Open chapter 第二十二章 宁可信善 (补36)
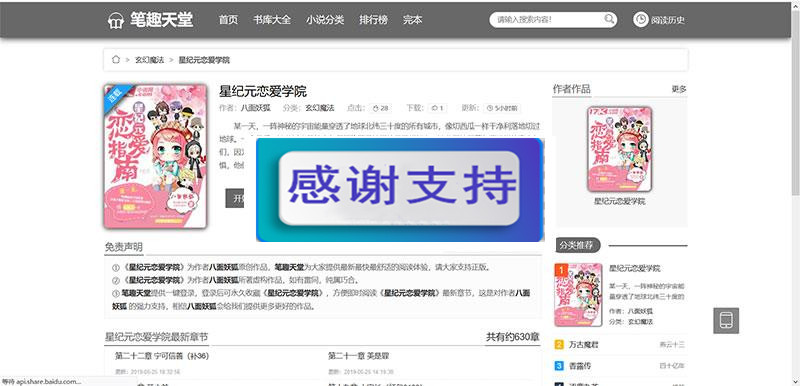Image resolution: width=800 pixels, height=386 pixels. tap(162, 356)
